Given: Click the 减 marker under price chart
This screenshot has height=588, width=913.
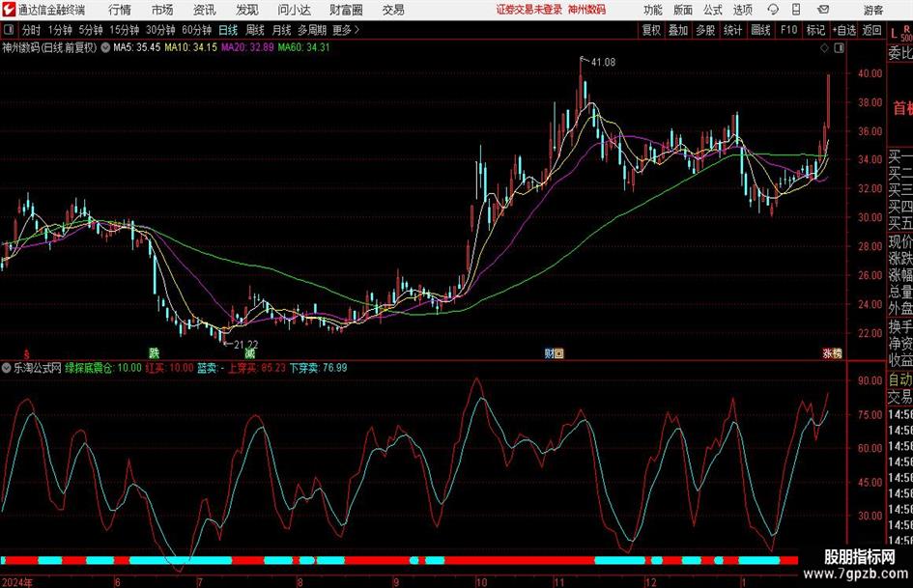Looking at the screenshot, I should coord(250,352).
